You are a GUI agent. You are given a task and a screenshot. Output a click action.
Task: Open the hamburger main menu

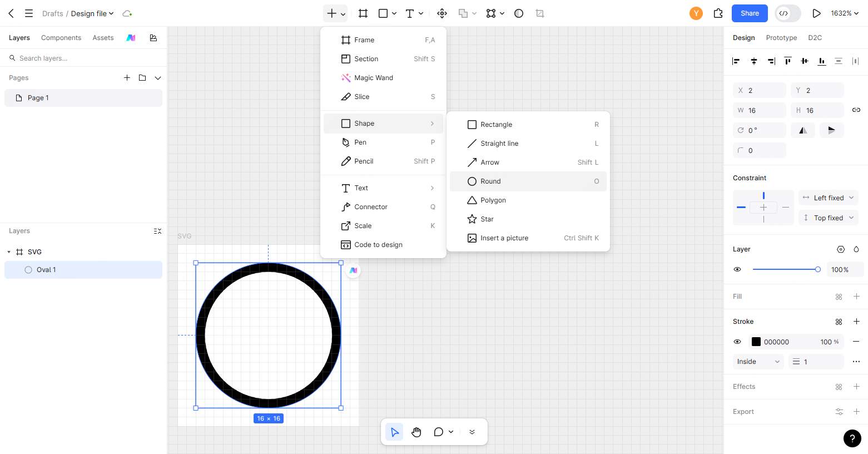click(x=29, y=13)
